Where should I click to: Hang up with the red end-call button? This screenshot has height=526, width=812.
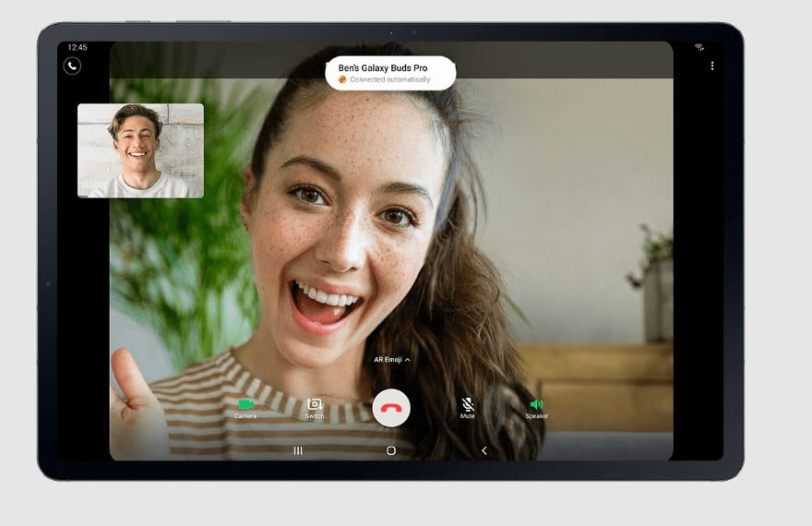[391, 408]
